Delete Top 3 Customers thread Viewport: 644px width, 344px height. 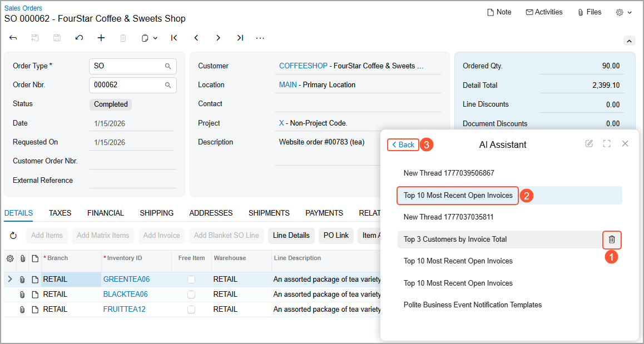pos(612,240)
